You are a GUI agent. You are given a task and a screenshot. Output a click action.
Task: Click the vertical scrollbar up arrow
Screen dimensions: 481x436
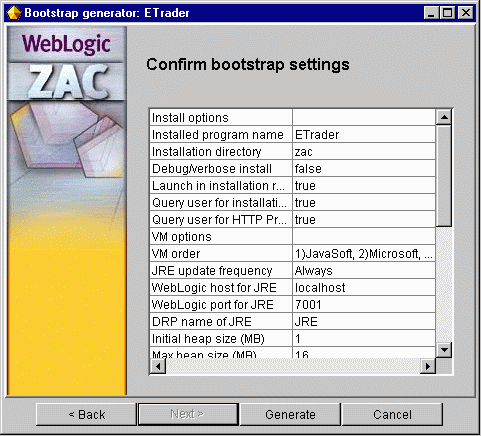click(444, 117)
